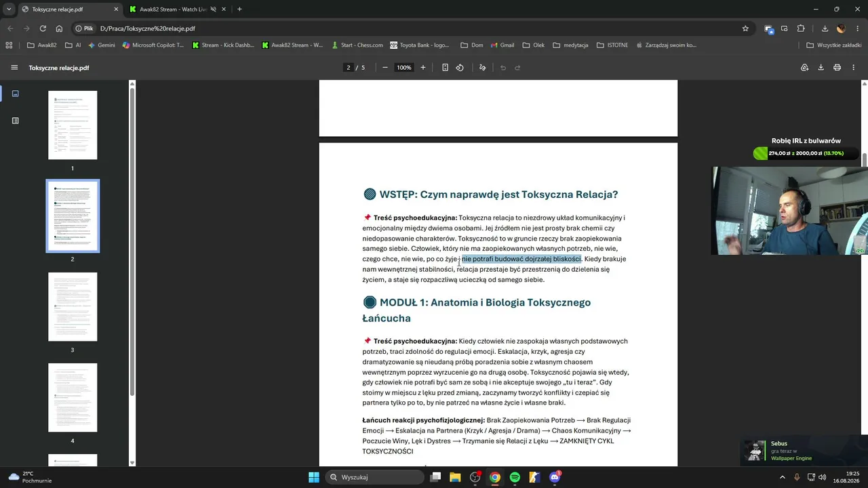868x488 pixels.
Task: Open Wszystkie zakładki folder
Action: [834, 45]
